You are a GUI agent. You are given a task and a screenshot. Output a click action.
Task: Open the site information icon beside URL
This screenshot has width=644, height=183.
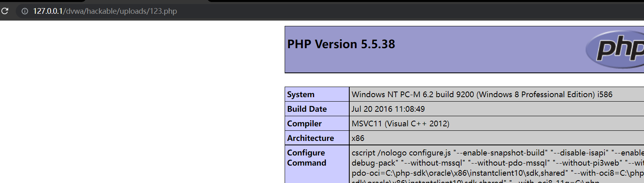[25, 11]
